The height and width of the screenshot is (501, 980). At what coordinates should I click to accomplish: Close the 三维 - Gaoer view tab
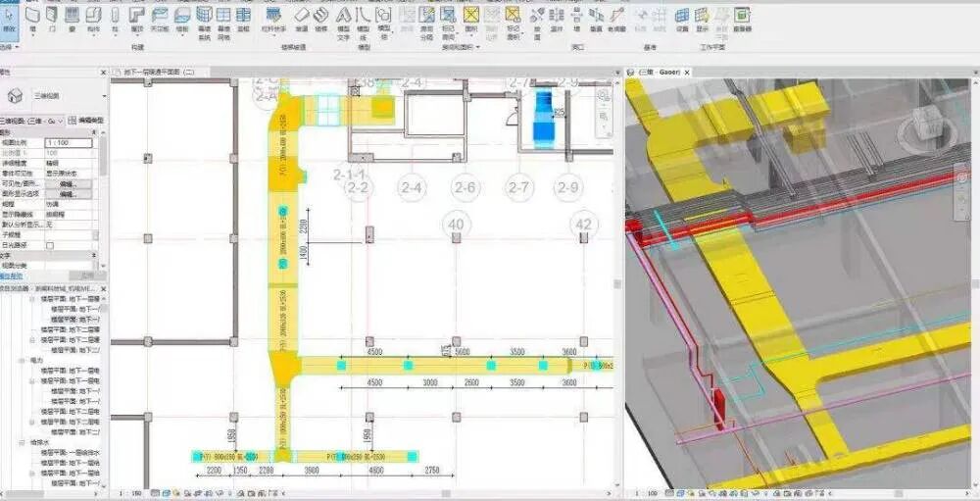[x=687, y=73]
